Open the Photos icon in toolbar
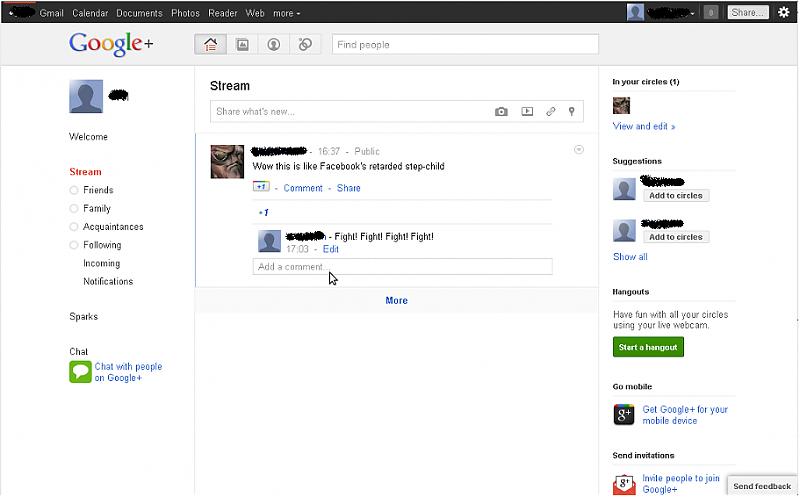 (242, 45)
